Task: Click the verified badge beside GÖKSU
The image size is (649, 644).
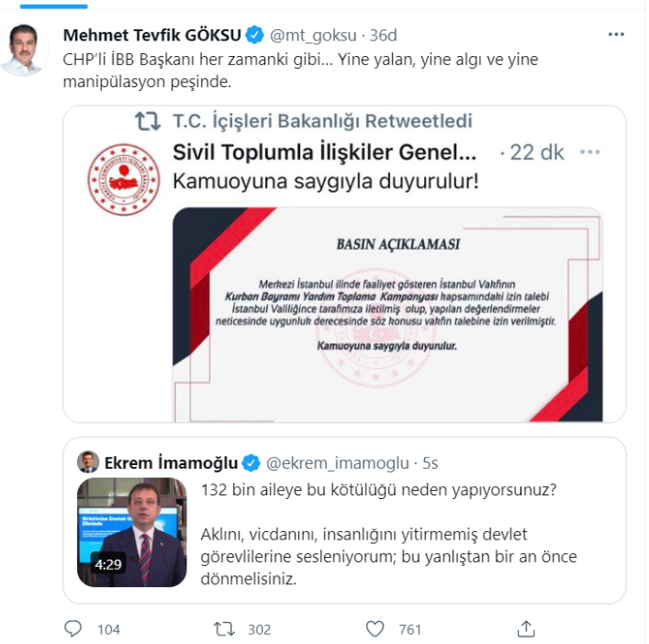Action: [254, 35]
